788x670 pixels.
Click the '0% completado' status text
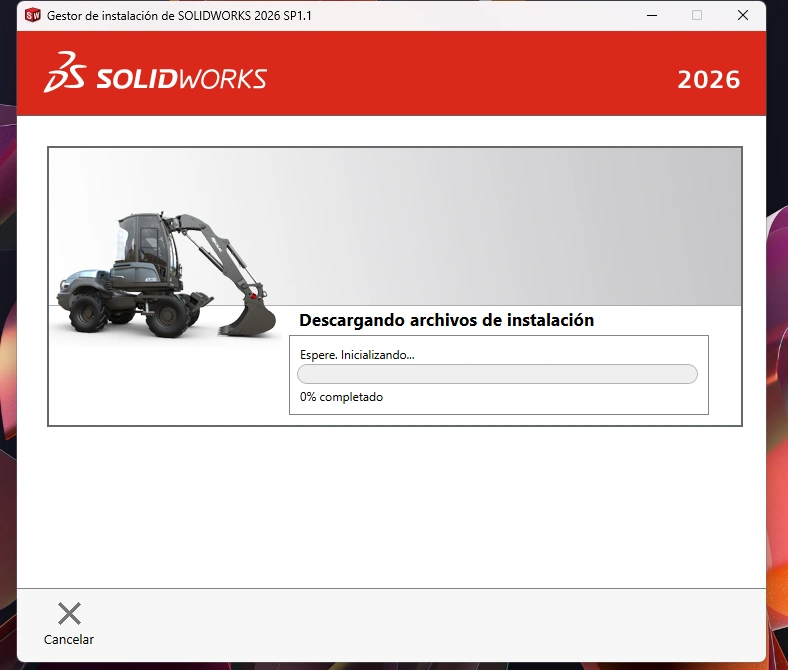(x=341, y=397)
